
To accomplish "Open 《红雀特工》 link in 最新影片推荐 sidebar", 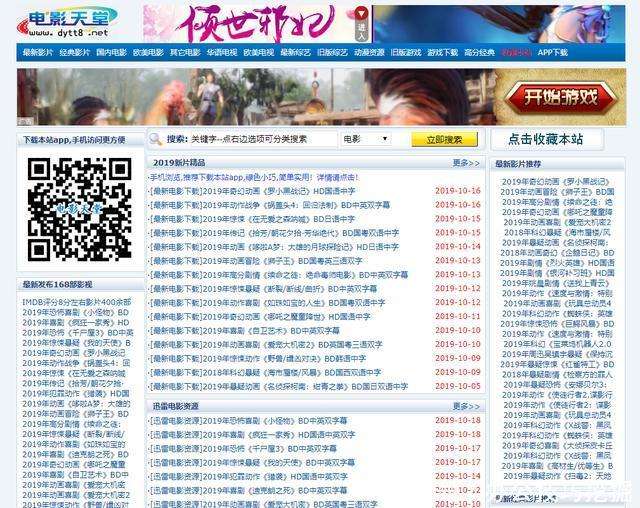I will coord(557,364).
